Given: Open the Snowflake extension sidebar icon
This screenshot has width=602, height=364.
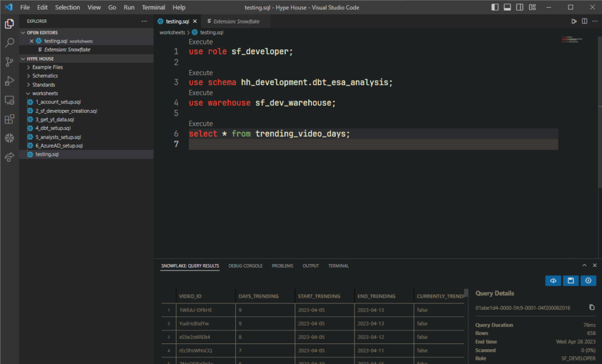Looking at the screenshot, I should 9,138.
